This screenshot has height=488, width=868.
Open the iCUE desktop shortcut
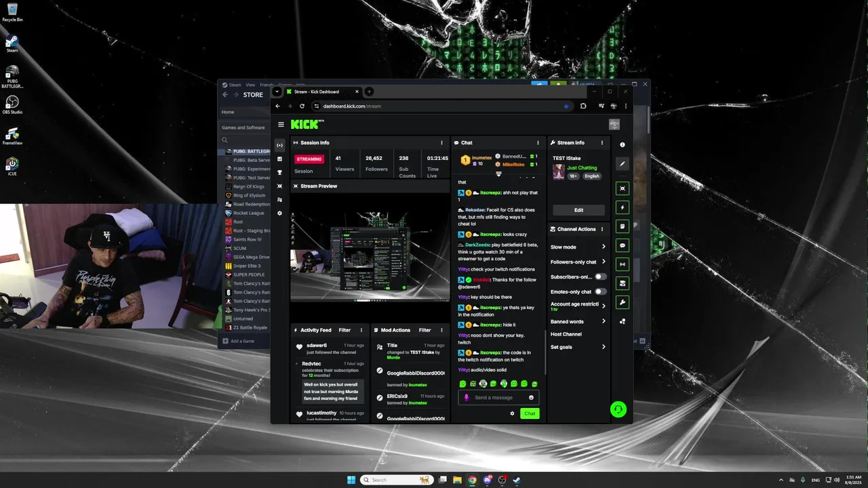coord(12,167)
